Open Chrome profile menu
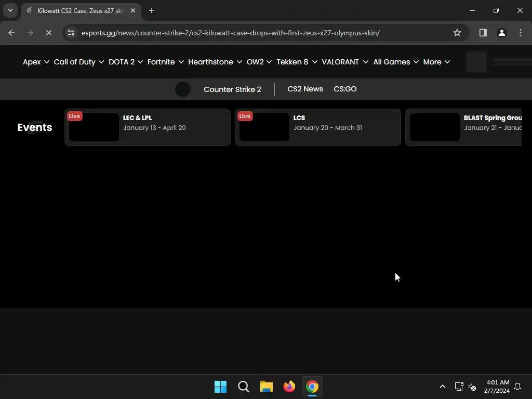This screenshot has width=532, height=399. coord(502,33)
